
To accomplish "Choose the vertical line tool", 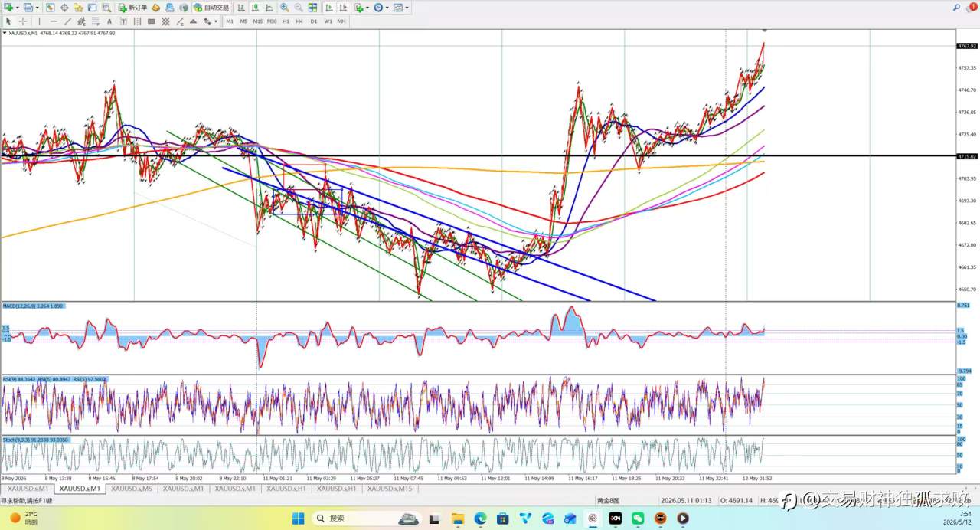I will (x=39, y=21).
